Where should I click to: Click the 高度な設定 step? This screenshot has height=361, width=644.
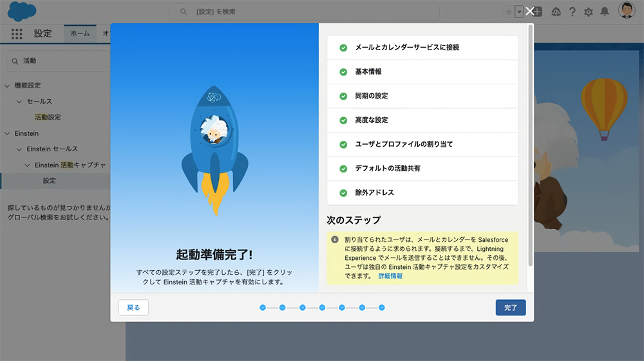click(422, 120)
